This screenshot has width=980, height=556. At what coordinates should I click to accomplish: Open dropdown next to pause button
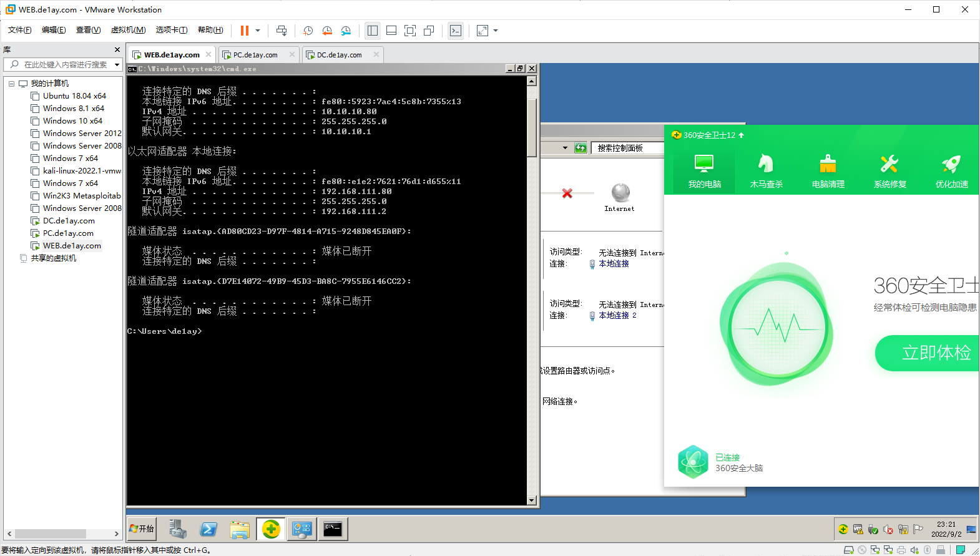click(x=258, y=31)
